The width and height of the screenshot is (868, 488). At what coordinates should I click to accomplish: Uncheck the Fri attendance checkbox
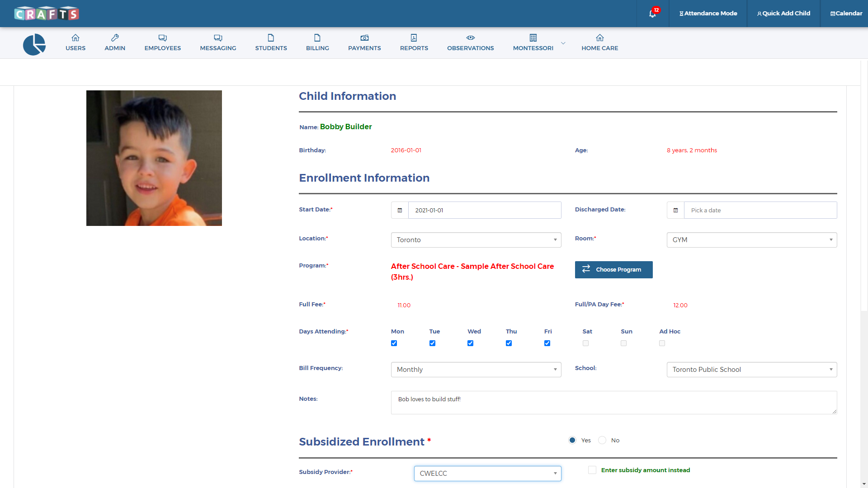pos(547,343)
